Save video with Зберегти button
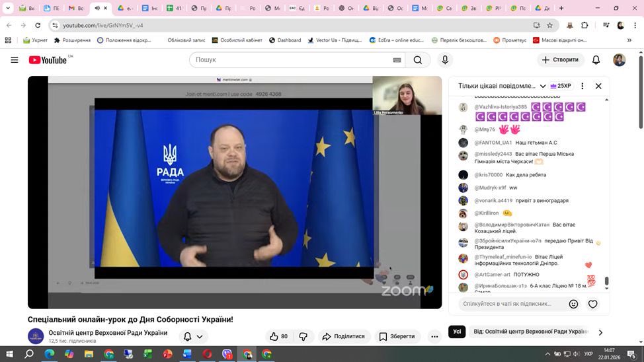 point(397,336)
